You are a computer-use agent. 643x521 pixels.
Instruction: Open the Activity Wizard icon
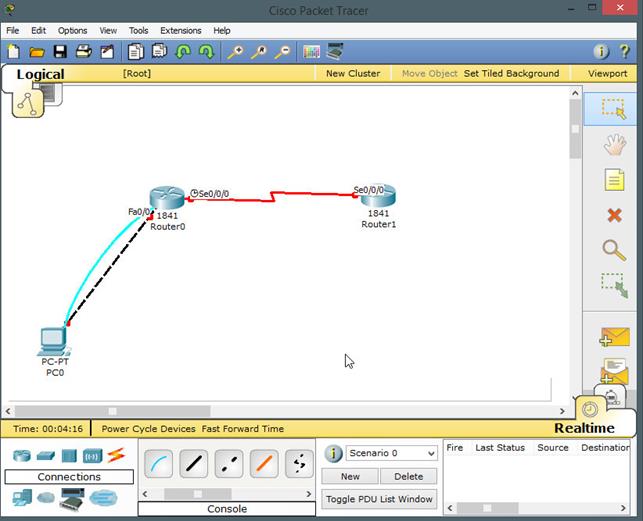tap(107, 52)
